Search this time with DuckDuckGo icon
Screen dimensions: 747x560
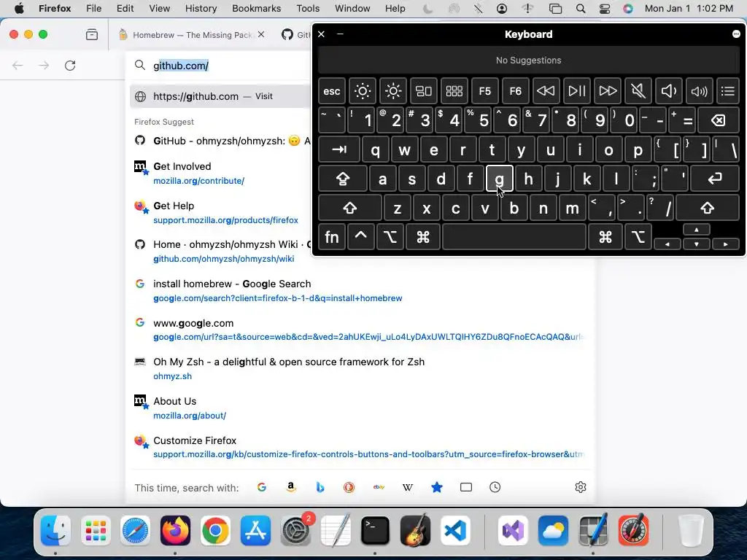click(x=349, y=487)
